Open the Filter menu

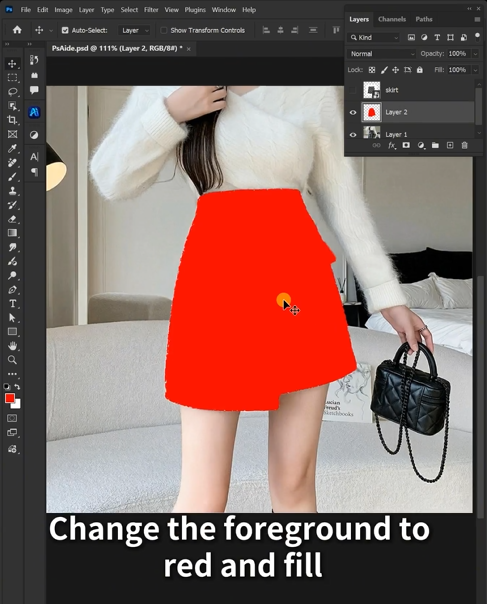tap(151, 10)
